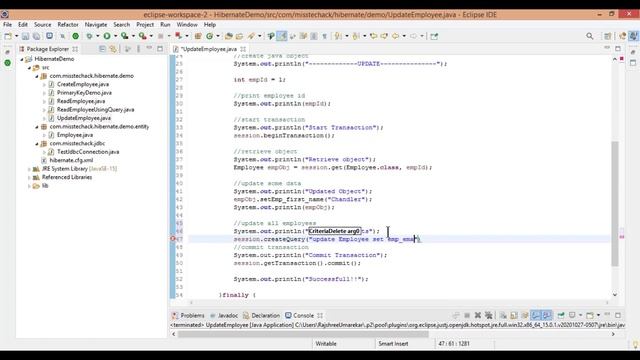This screenshot has height=360, width=640.
Task: Toggle Show Console on standard output change
Action: [x=536, y=316]
